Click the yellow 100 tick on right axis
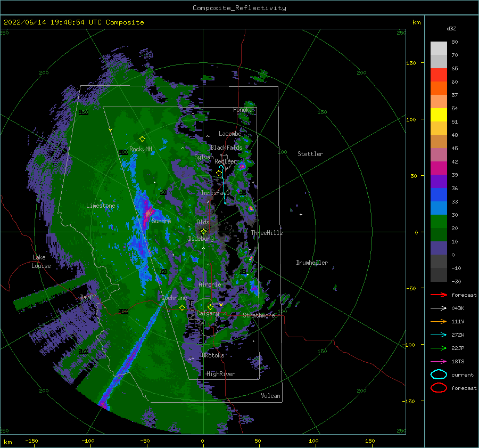This screenshot has width=479, height=448. pyautogui.click(x=411, y=119)
